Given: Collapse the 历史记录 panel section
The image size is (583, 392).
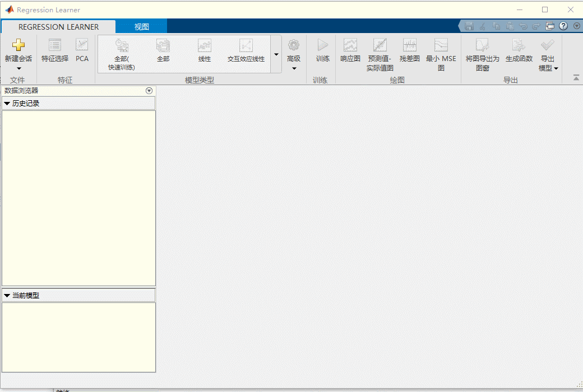Looking at the screenshot, I should 7,104.
